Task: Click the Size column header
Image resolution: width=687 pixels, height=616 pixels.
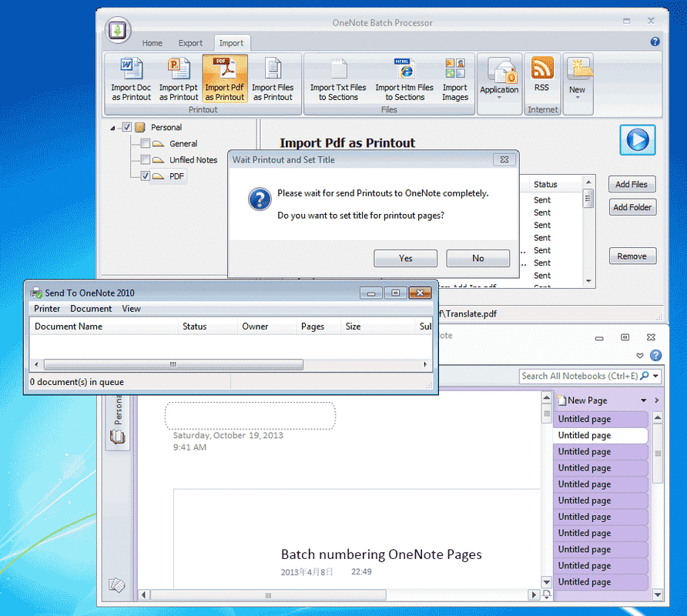Action: (377, 326)
